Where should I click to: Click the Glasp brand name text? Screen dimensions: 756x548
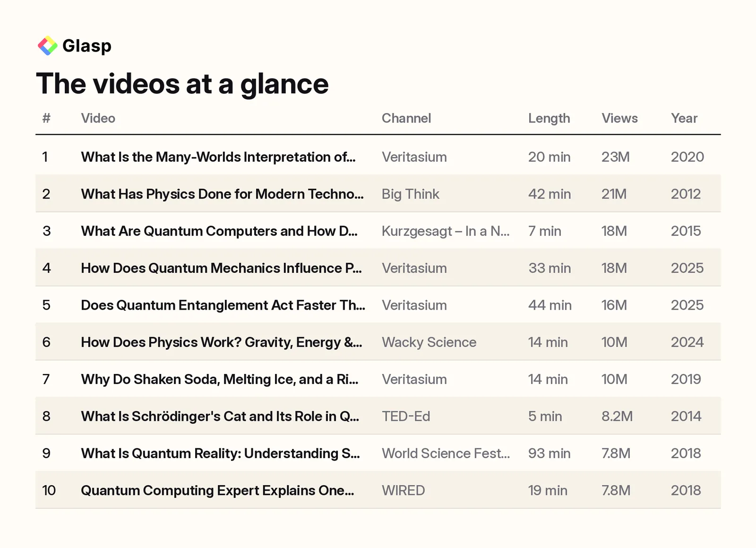click(87, 46)
